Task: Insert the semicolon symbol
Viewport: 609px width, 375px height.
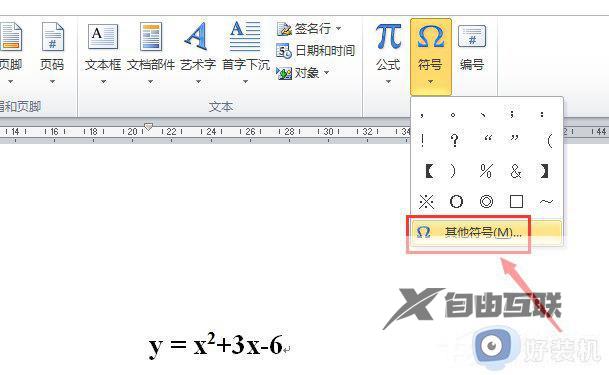Action: 512,114
